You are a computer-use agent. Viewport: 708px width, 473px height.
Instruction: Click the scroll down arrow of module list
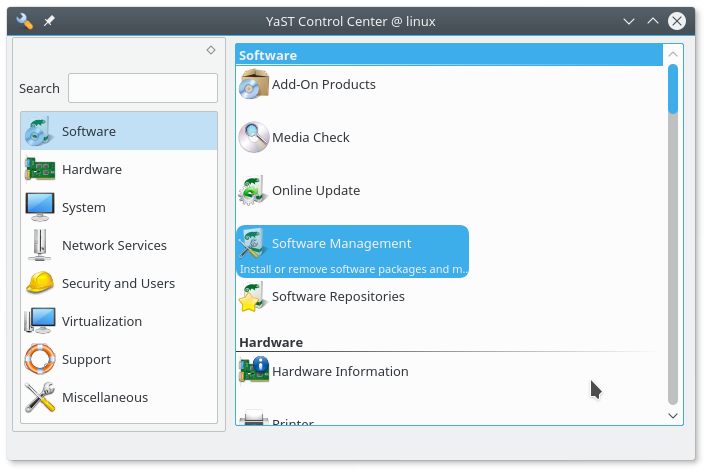click(673, 416)
